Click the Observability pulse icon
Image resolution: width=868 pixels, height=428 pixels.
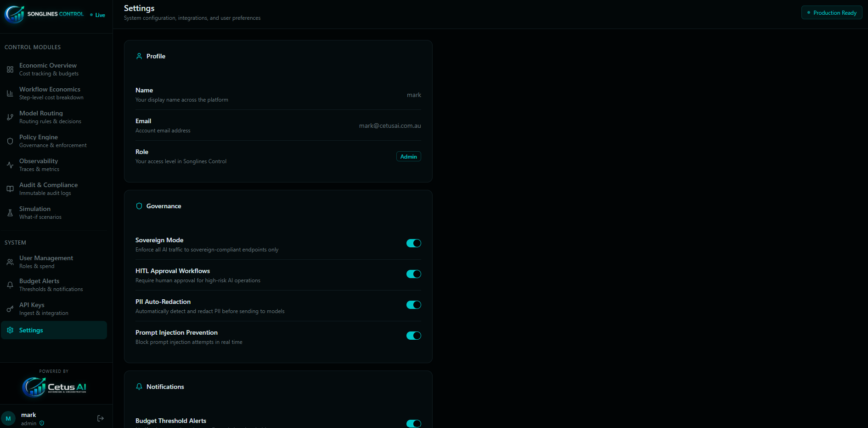10,165
